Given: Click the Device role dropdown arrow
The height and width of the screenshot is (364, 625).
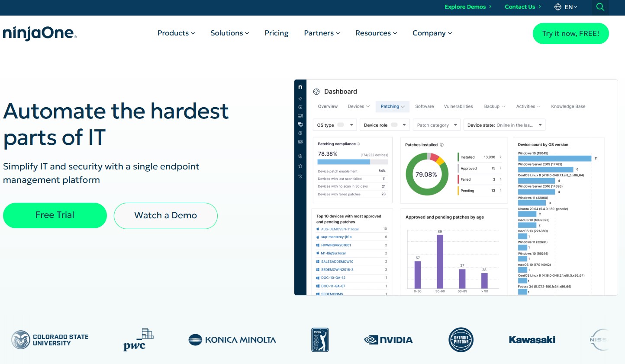Looking at the screenshot, I should click(404, 125).
